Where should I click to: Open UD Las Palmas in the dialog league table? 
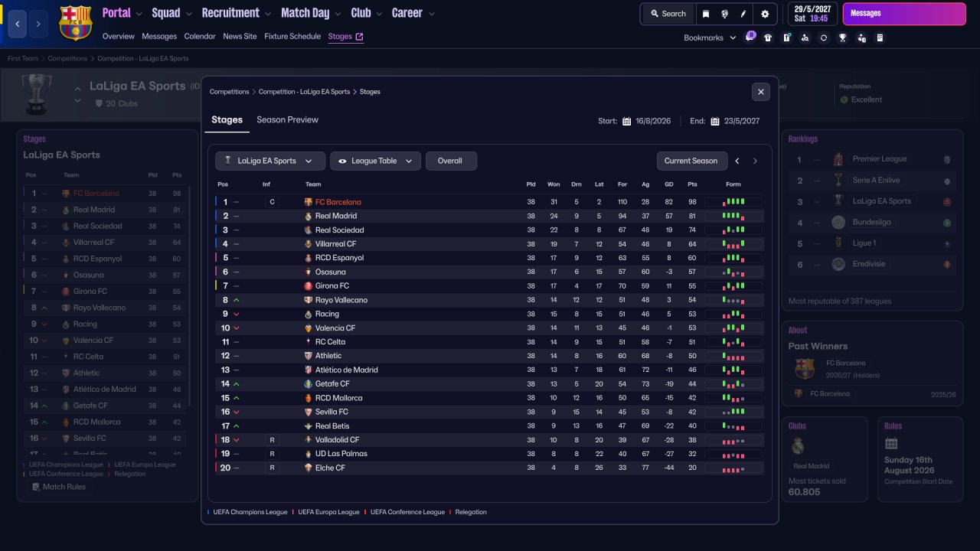pyautogui.click(x=341, y=454)
